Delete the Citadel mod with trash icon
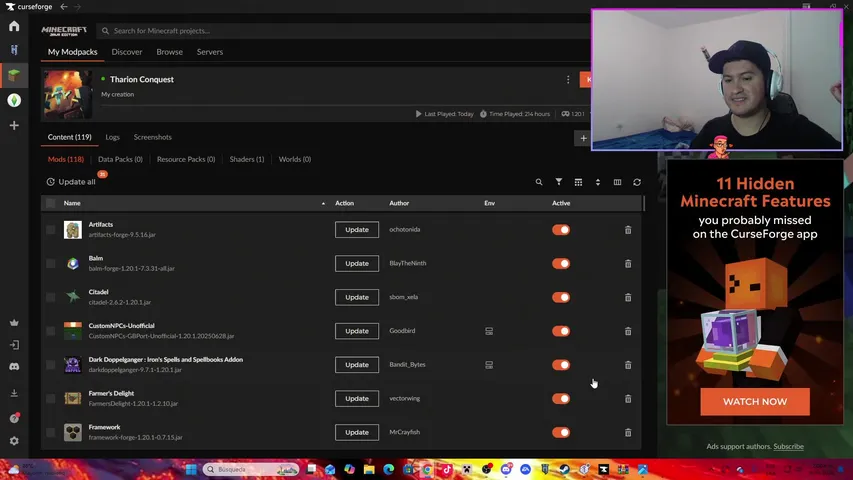Image resolution: width=853 pixels, height=480 pixels. tap(628, 297)
